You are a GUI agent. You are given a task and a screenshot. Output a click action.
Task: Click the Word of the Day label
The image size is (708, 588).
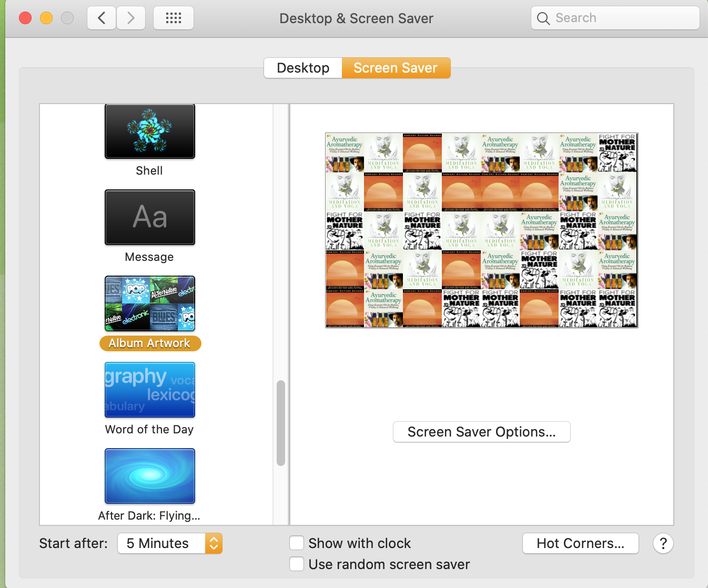(149, 430)
